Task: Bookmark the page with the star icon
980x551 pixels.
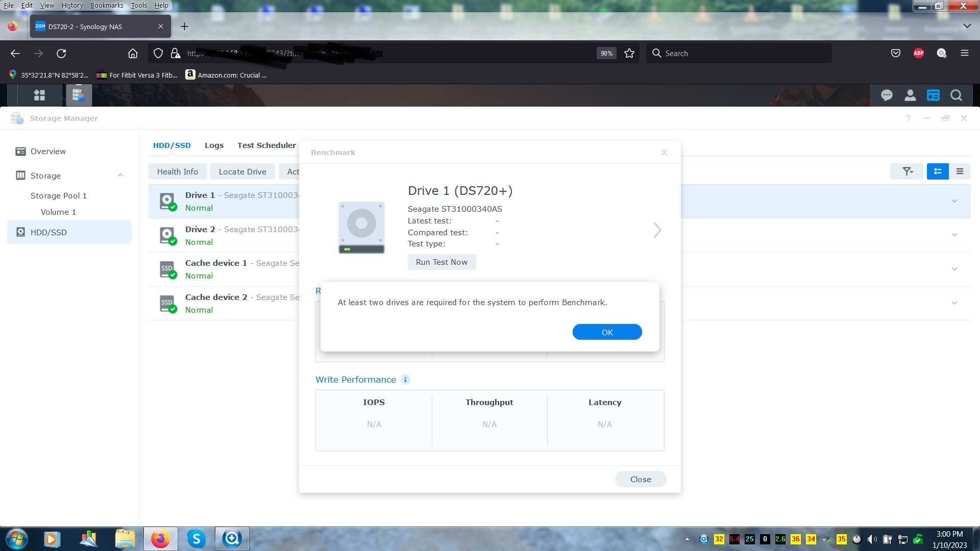Action: [x=629, y=53]
